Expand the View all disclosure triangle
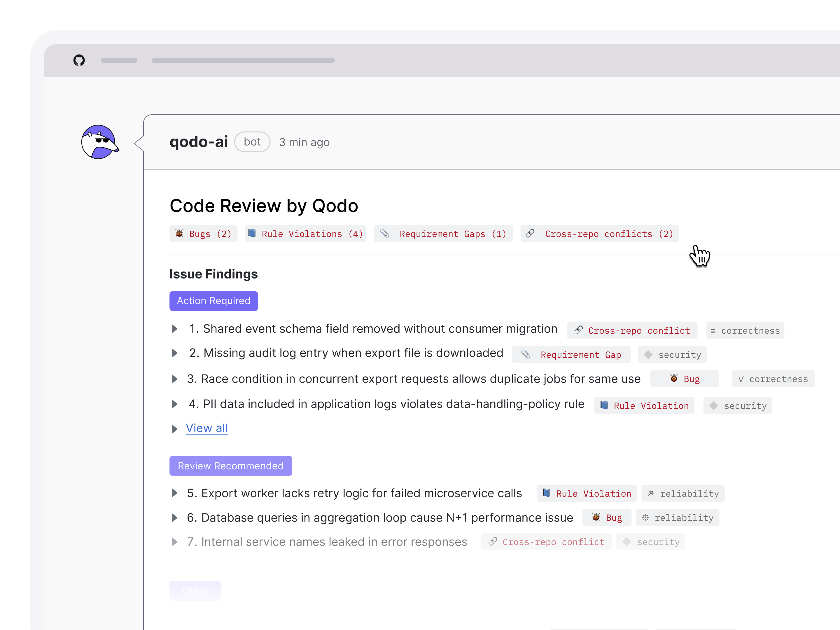Image resolution: width=840 pixels, height=630 pixels. pos(175,429)
